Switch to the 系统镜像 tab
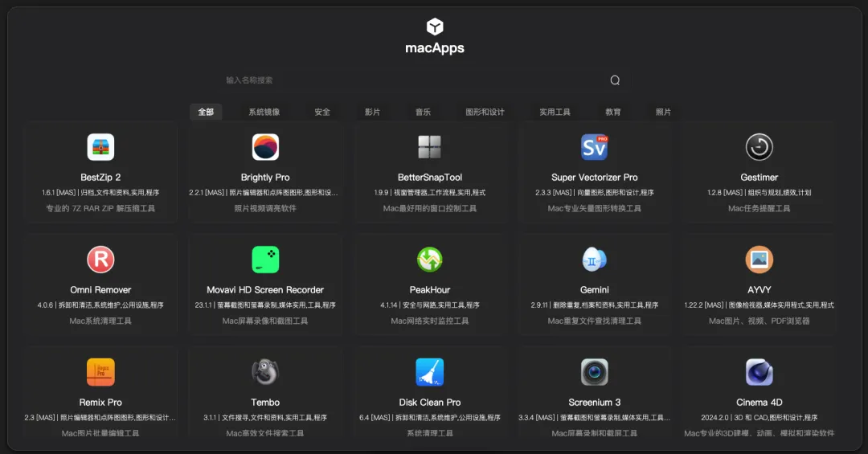This screenshot has width=868, height=454. pyautogui.click(x=264, y=112)
